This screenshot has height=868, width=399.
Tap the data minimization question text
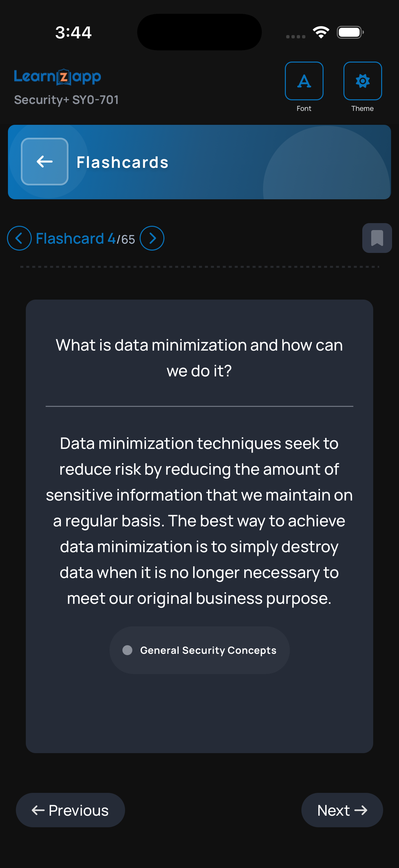[199, 358]
